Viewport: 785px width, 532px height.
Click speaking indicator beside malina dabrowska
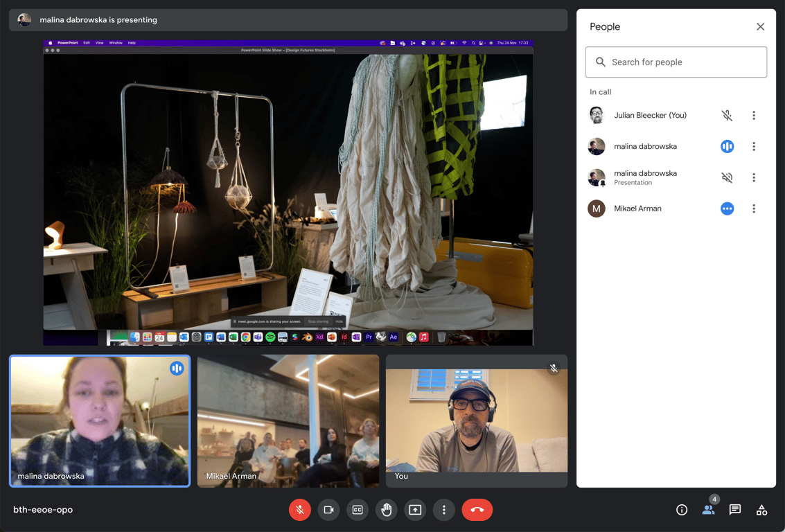727,146
